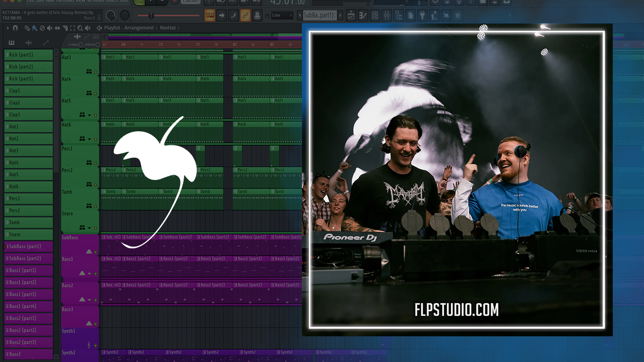Select the Zoom tool in playlist toolbar

click(x=79, y=28)
